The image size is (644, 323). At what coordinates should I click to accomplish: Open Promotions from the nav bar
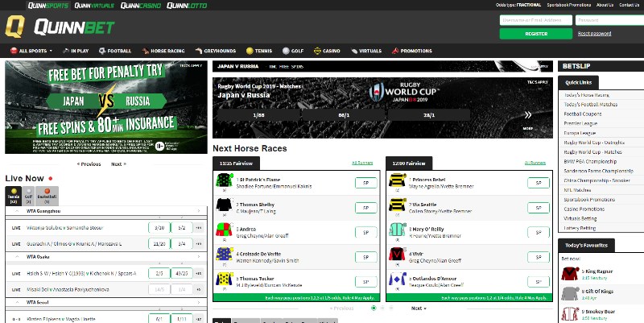[411, 51]
